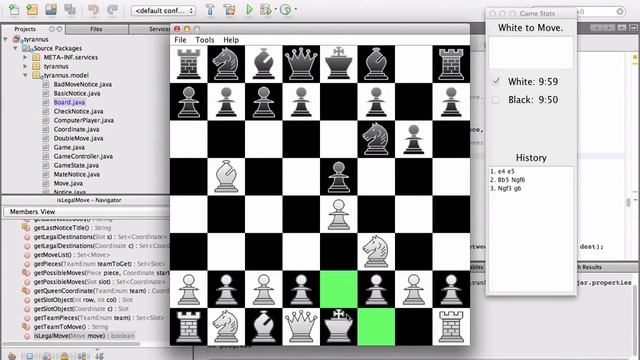Click the black knight on f6
640x360 pixels.
(376, 139)
